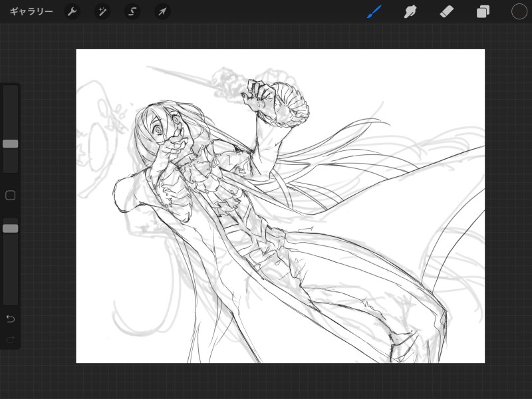Click the dark grid area below canvas
Viewport: 532px width, 399px height.
coord(279,381)
